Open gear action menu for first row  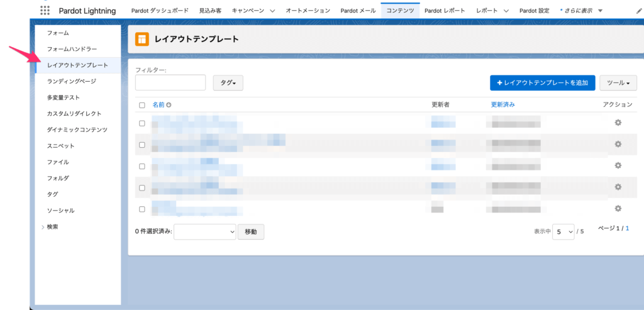click(x=618, y=123)
